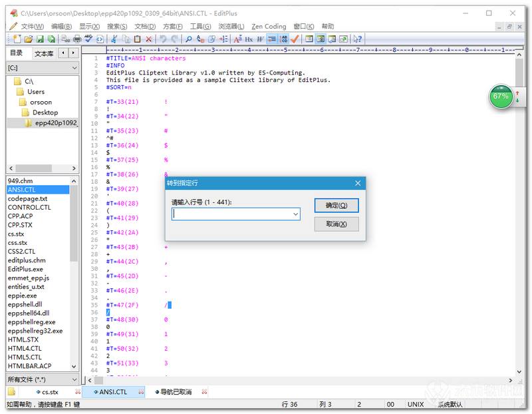
Task: Open the 文件(W) menu
Action: [x=32, y=27]
